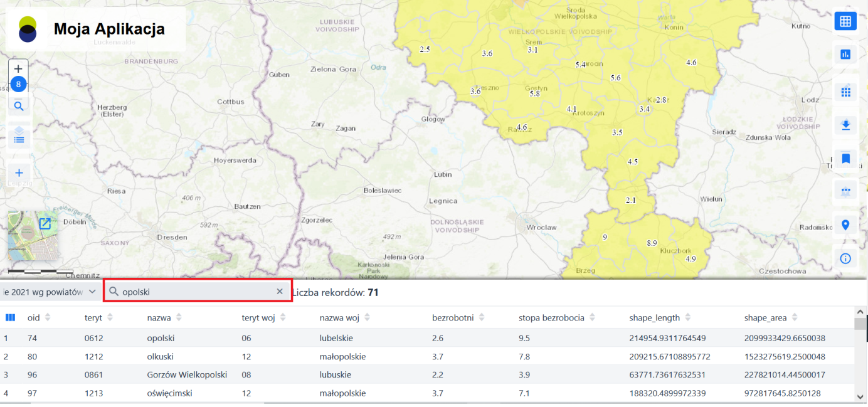Clear the opolski search text

click(280, 292)
